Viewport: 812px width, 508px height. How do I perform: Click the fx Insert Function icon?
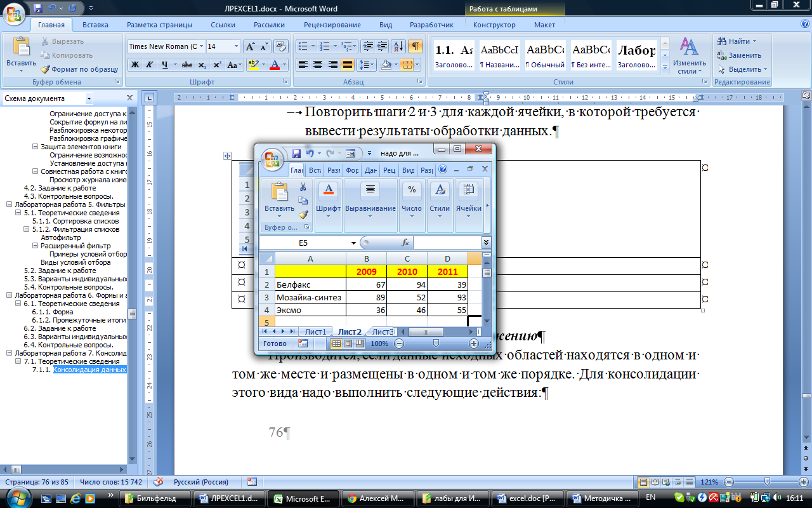click(x=405, y=243)
